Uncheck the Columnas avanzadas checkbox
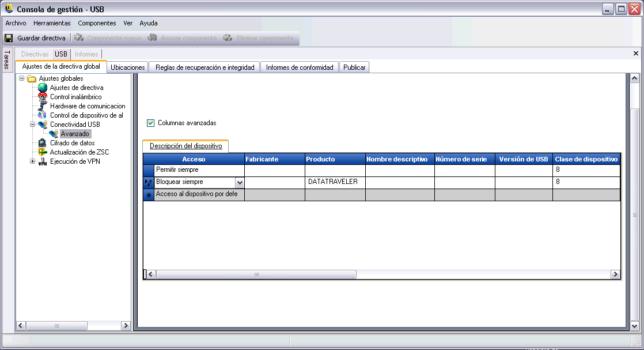This screenshot has width=644, height=350. [151, 123]
